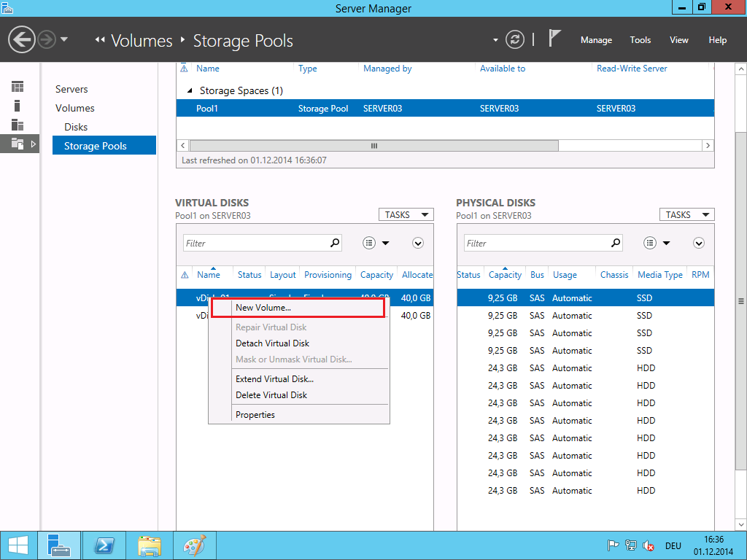Collapse the Storage Spaces (1) group
747x560 pixels.
coord(190,90)
